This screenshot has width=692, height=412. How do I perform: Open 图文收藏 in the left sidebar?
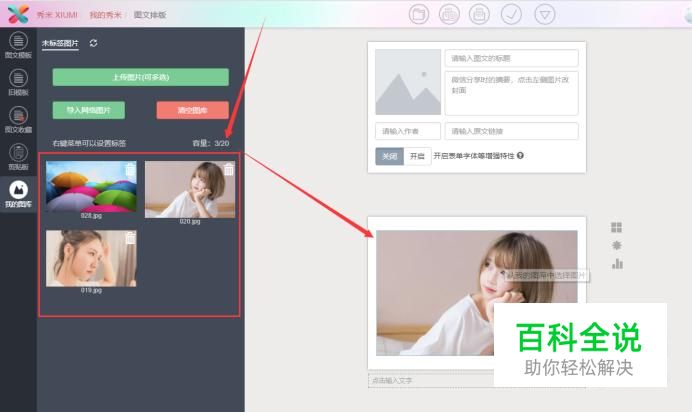coord(18,120)
